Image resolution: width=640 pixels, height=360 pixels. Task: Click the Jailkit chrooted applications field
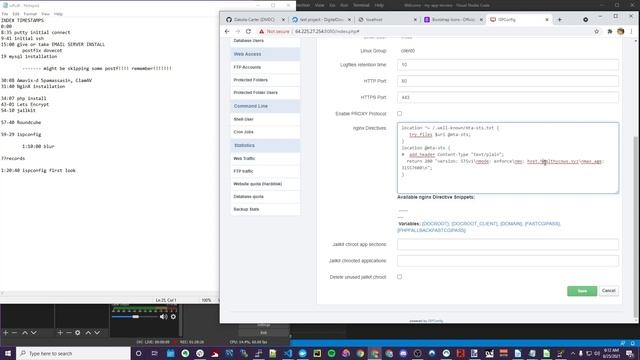point(508,261)
